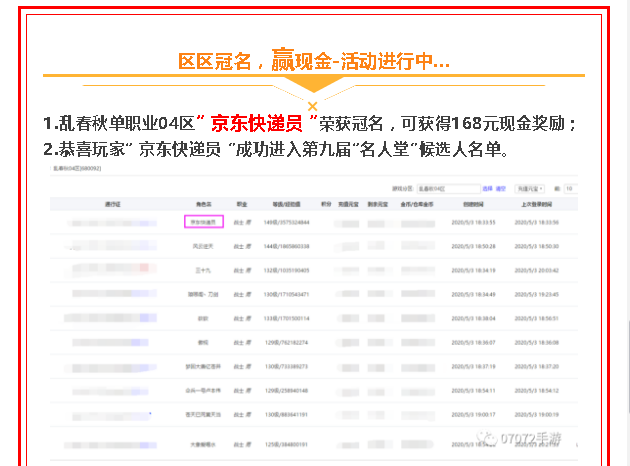Click the 积分 column header
This screenshot has width=630, height=466.
(326, 204)
